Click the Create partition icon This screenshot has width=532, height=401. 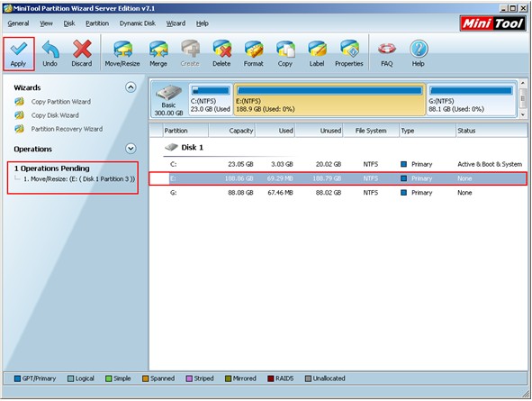click(190, 50)
